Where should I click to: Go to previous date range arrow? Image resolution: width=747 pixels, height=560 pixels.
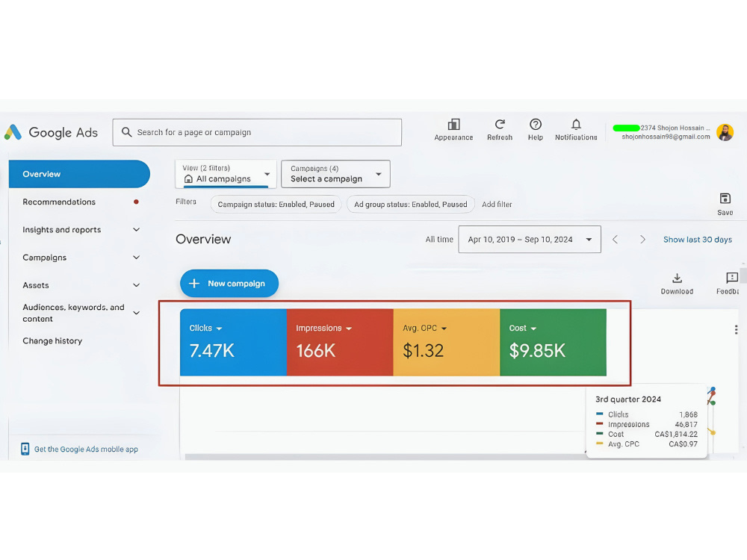(x=615, y=240)
